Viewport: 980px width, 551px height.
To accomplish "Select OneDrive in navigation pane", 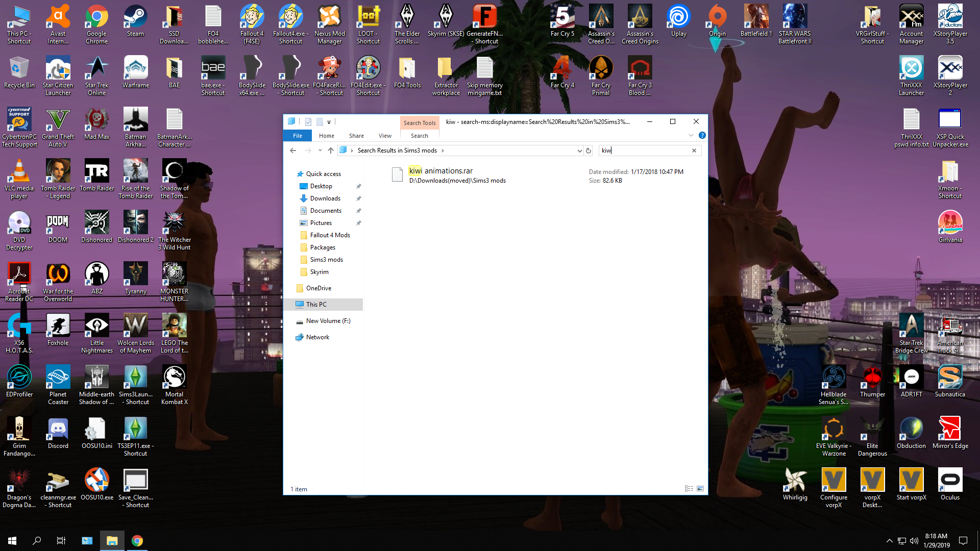I will pyautogui.click(x=318, y=288).
